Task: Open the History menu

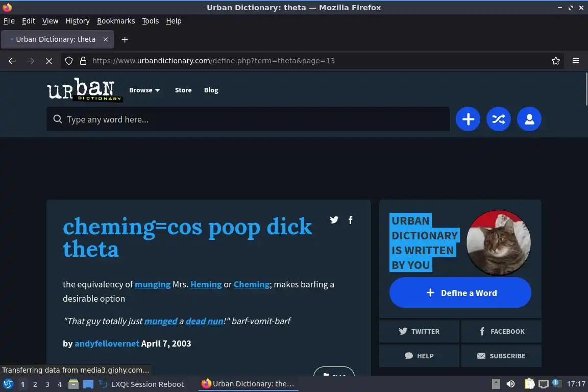Action: pyautogui.click(x=78, y=21)
